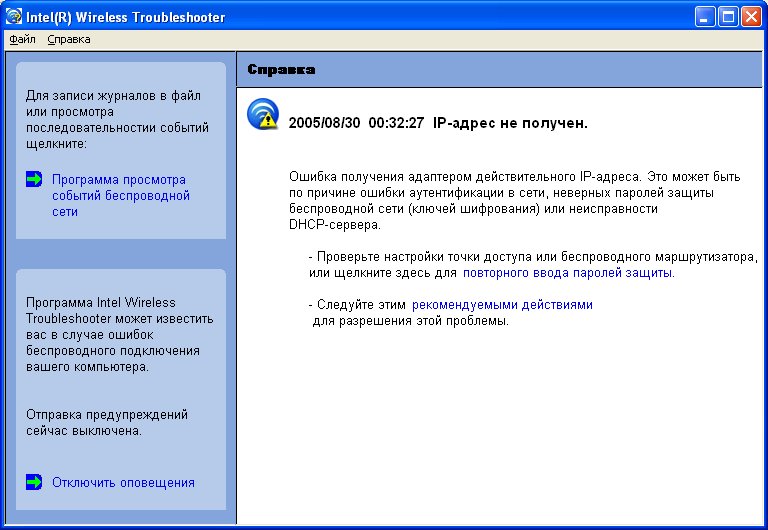Screen dimensions: 768x530
Task: Click the timestamp 2005/08/30 00:32:27
Action: tap(356, 123)
